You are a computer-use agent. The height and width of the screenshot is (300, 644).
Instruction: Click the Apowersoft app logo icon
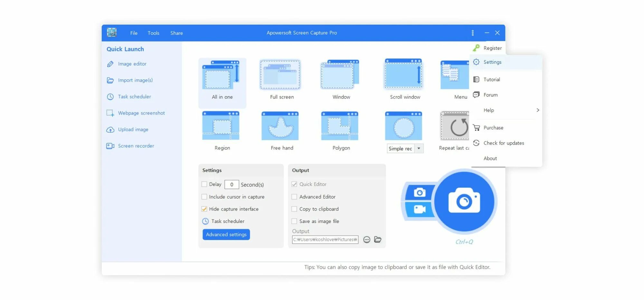112,32
